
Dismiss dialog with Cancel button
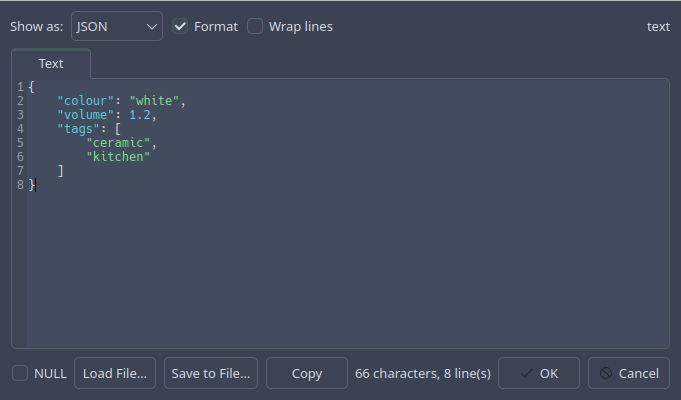(x=628, y=373)
